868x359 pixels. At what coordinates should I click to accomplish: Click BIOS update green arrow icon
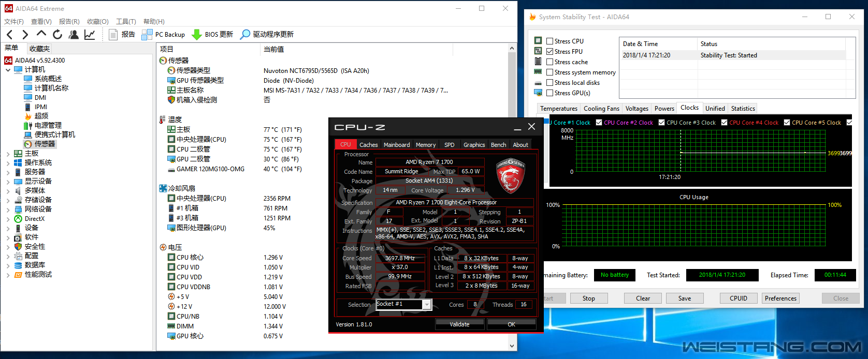click(x=197, y=35)
